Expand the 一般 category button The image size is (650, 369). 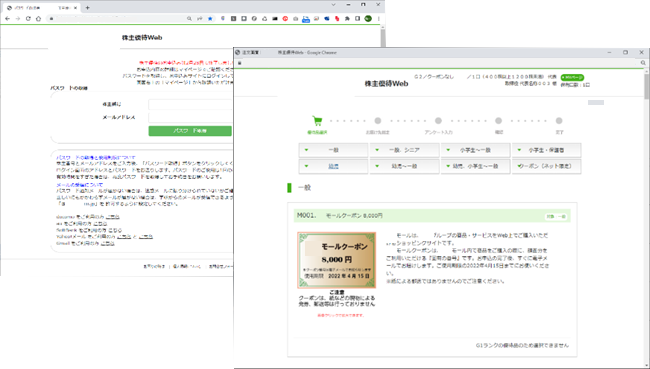coord(333,150)
